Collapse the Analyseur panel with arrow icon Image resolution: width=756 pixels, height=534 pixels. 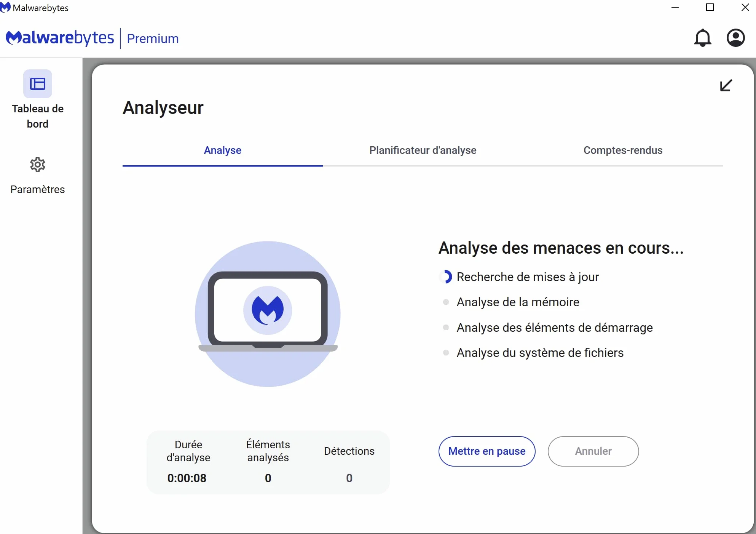pos(726,85)
